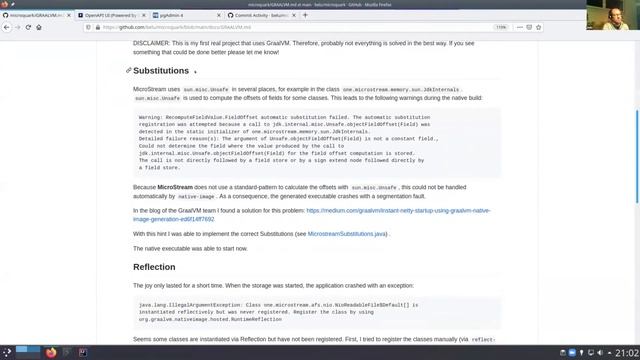Open the virtual desktop pager
The height and width of the screenshot is (360, 640).
[28, 352]
